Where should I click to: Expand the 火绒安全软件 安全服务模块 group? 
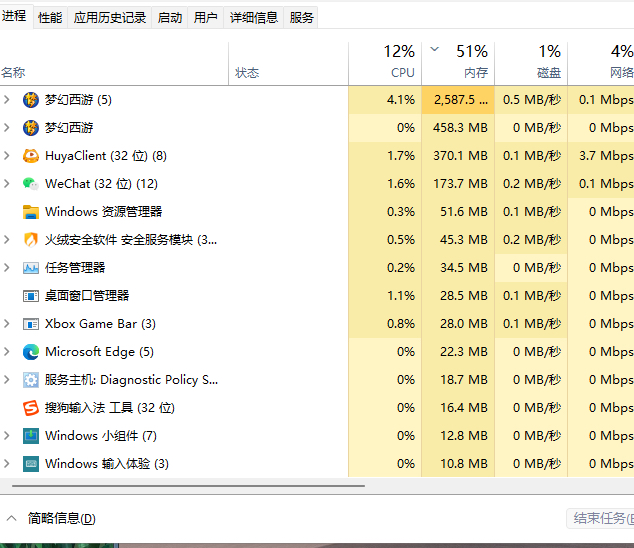(6, 239)
